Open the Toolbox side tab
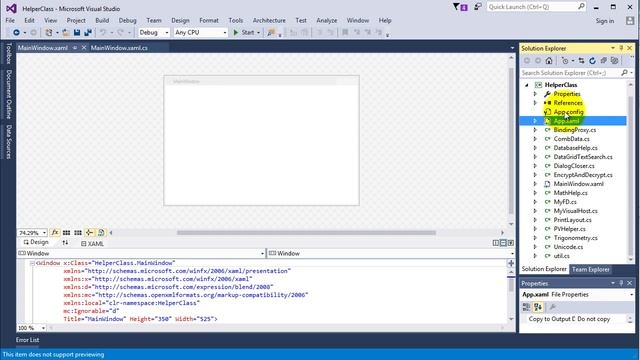The image size is (640, 360). click(9, 53)
